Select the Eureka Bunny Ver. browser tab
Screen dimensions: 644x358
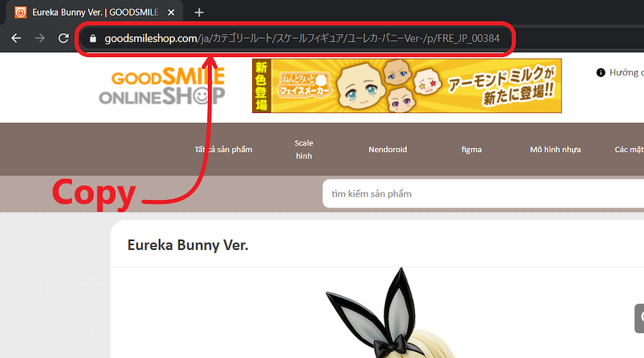coord(95,12)
